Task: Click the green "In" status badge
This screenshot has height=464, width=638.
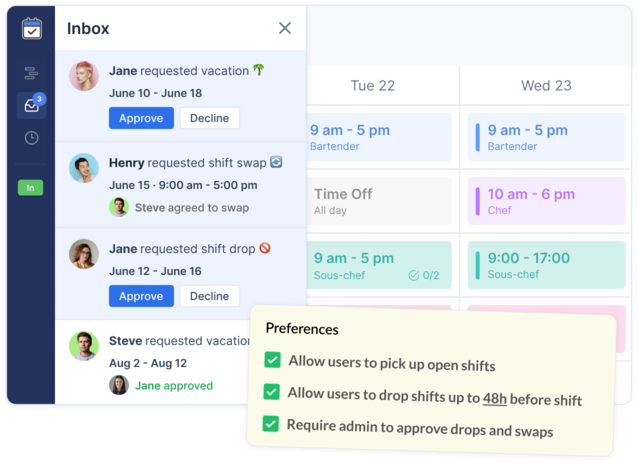Action: (31, 188)
